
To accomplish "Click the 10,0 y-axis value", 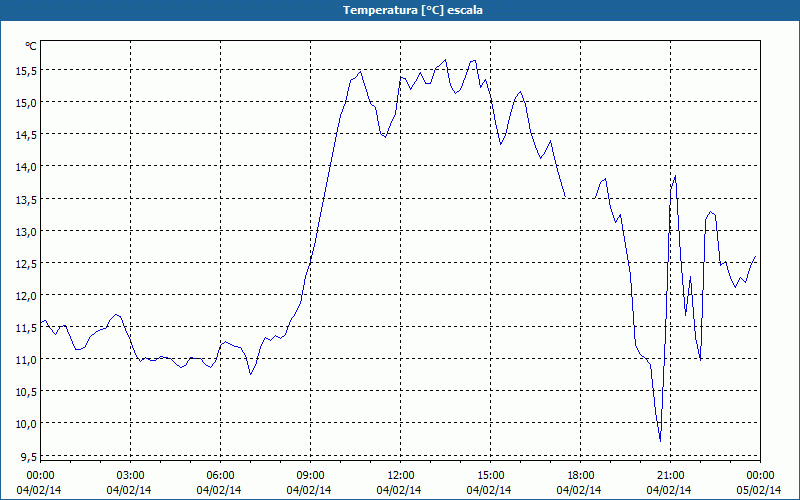I will 26,424.
